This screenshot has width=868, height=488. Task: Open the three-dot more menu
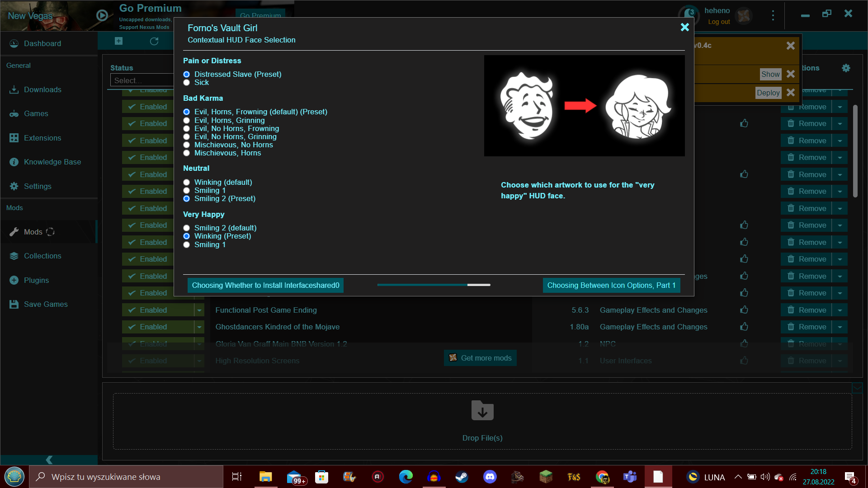pyautogui.click(x=773, y=15)
